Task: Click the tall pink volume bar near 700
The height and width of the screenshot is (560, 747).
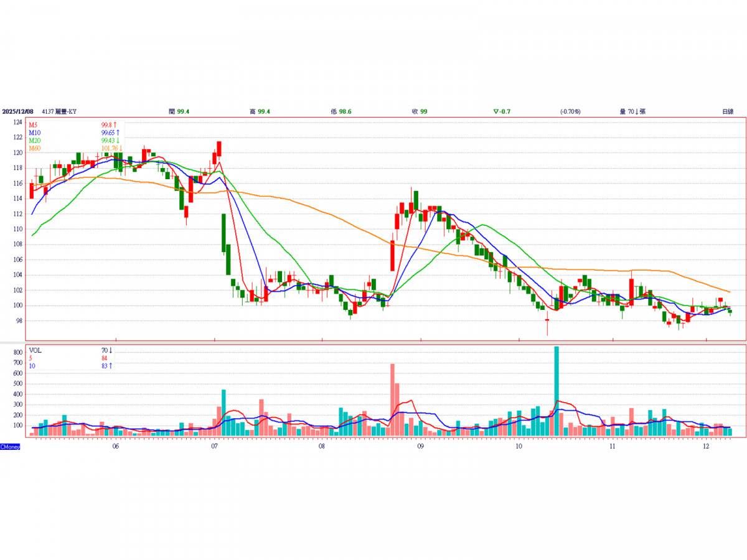Action: click(x=393, y=399)
